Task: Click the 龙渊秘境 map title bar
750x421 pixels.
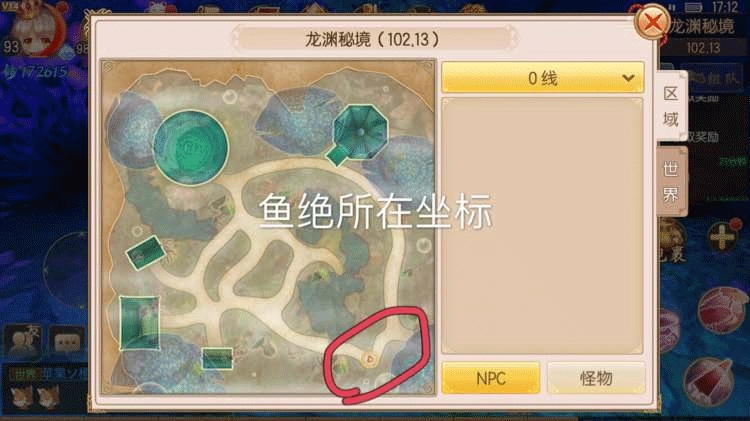Action: click(371, 39)
